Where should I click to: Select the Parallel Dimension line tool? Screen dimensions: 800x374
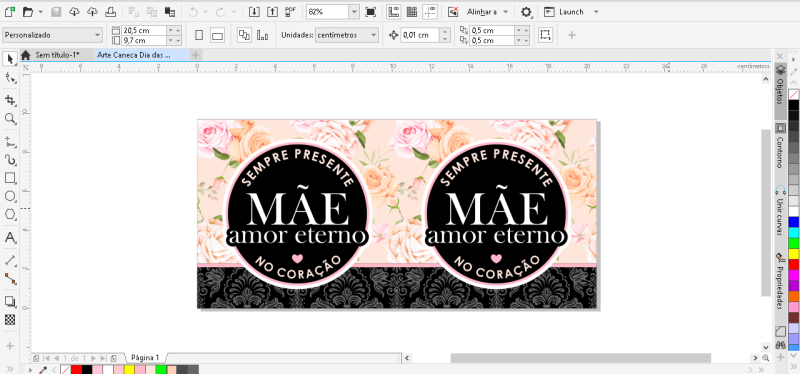10,260
